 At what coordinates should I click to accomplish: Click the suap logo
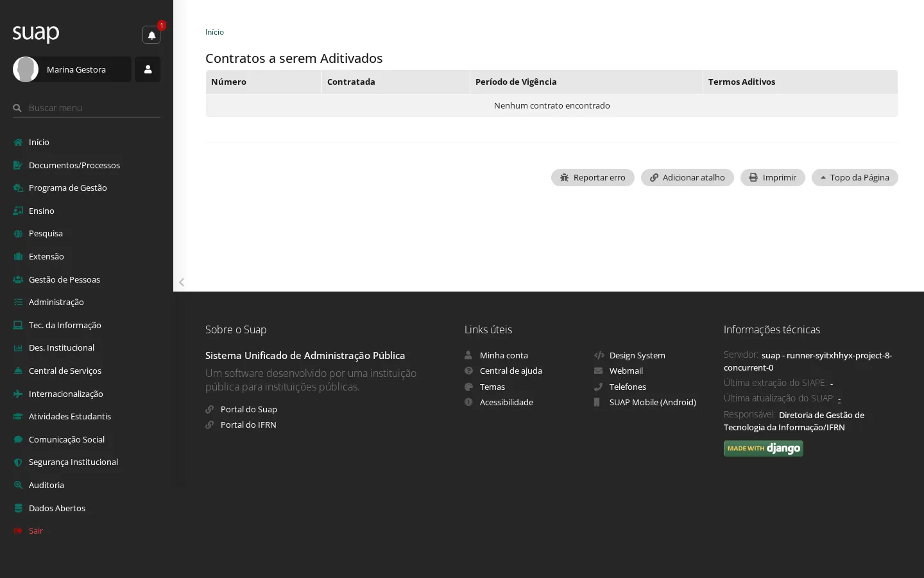36,33
